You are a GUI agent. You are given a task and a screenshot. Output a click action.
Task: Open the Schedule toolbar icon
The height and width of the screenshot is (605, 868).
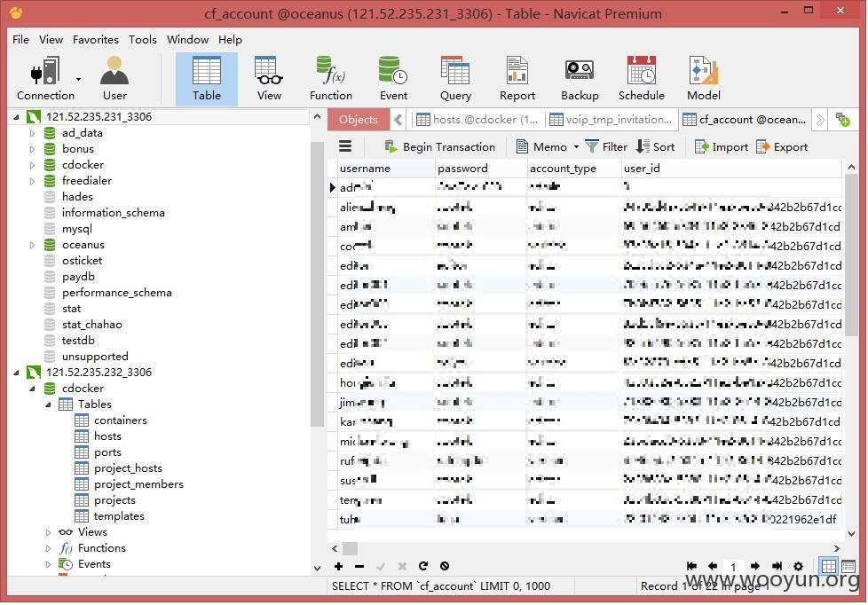coord(642,79)
